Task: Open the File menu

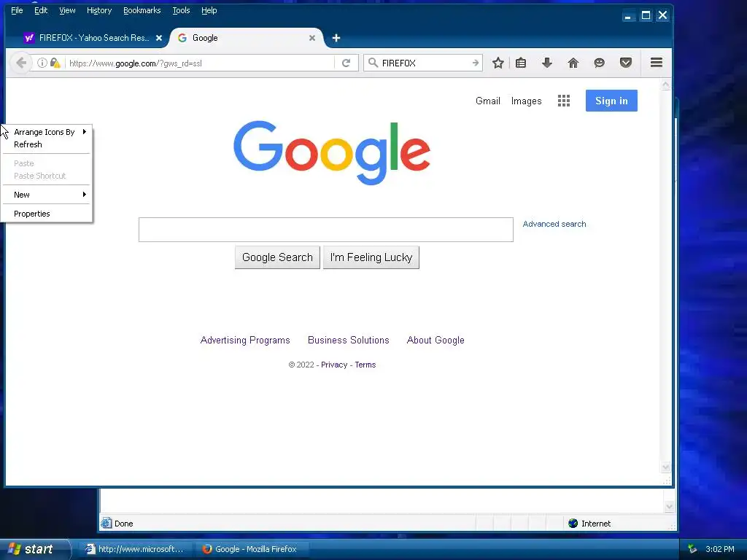Action: [x=17, y=10]
